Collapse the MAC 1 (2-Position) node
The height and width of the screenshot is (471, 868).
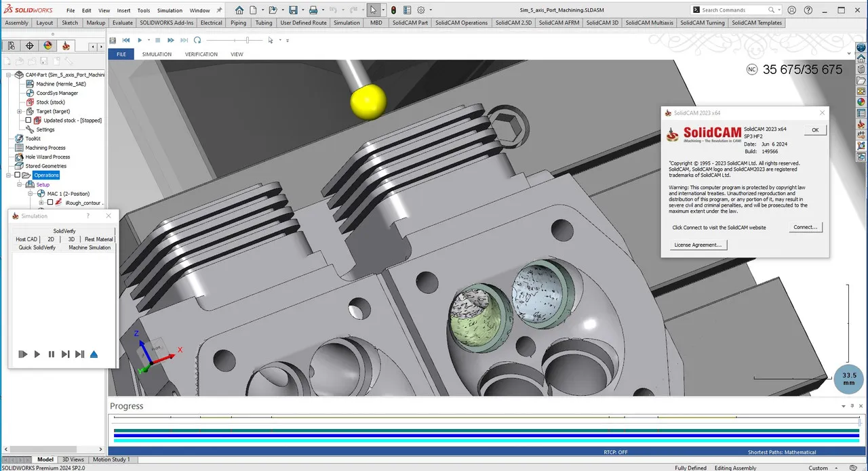coord(31,194)
